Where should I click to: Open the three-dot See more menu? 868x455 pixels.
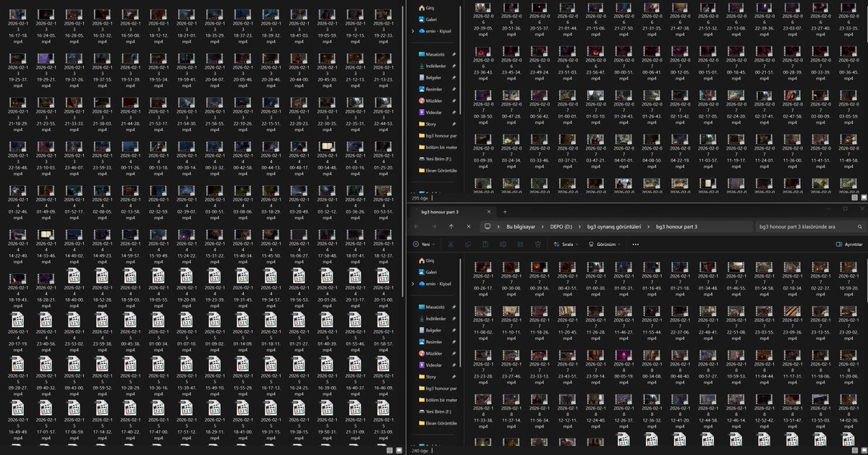click(635, 244)
